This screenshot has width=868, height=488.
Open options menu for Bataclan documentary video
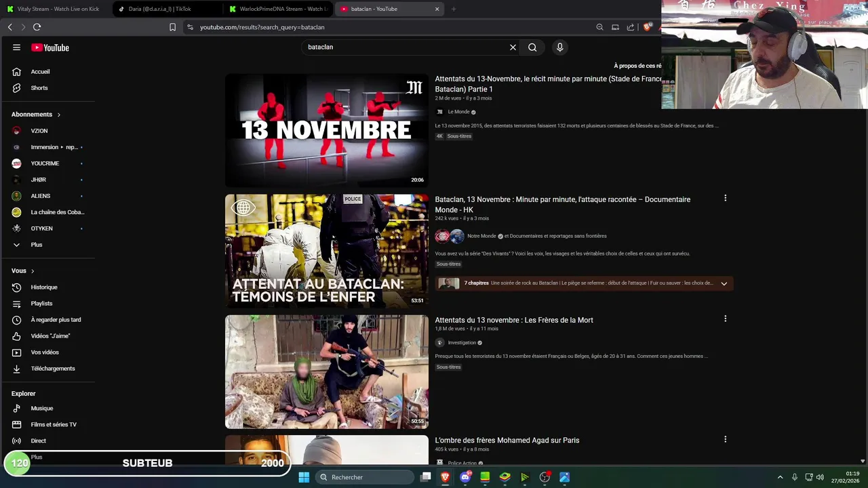coord(725,198)
